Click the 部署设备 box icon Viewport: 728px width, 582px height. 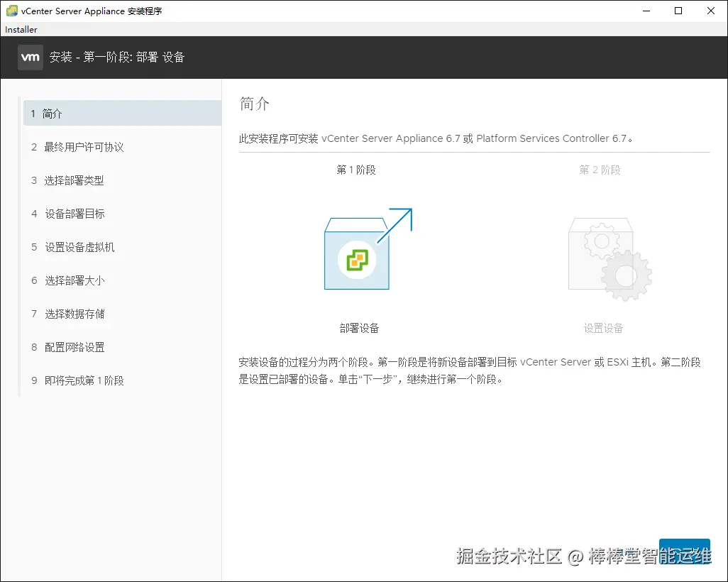tap(368, 249)
